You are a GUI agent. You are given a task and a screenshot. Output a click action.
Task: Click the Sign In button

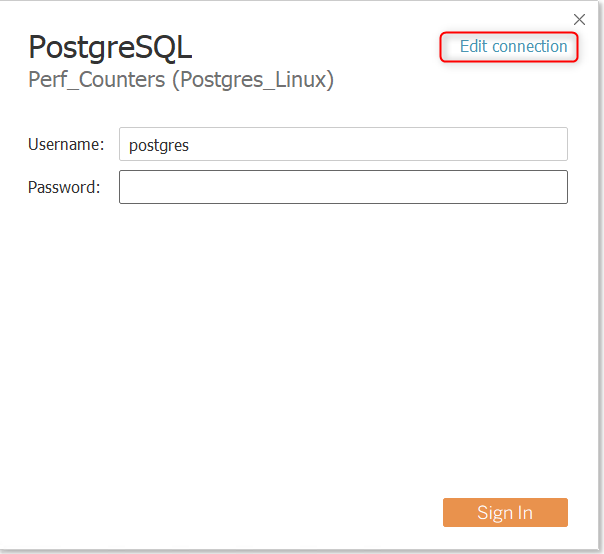pyautogui.click(x=505, y=512)
